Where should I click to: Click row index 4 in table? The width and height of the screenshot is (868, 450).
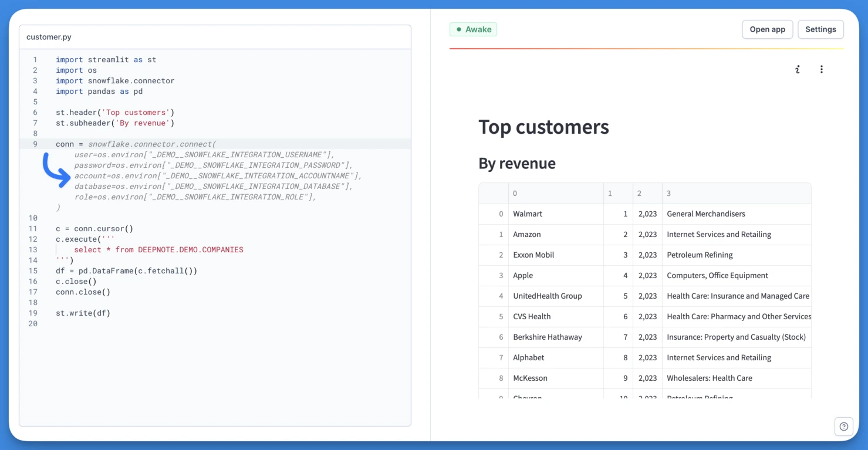(494, 296)
